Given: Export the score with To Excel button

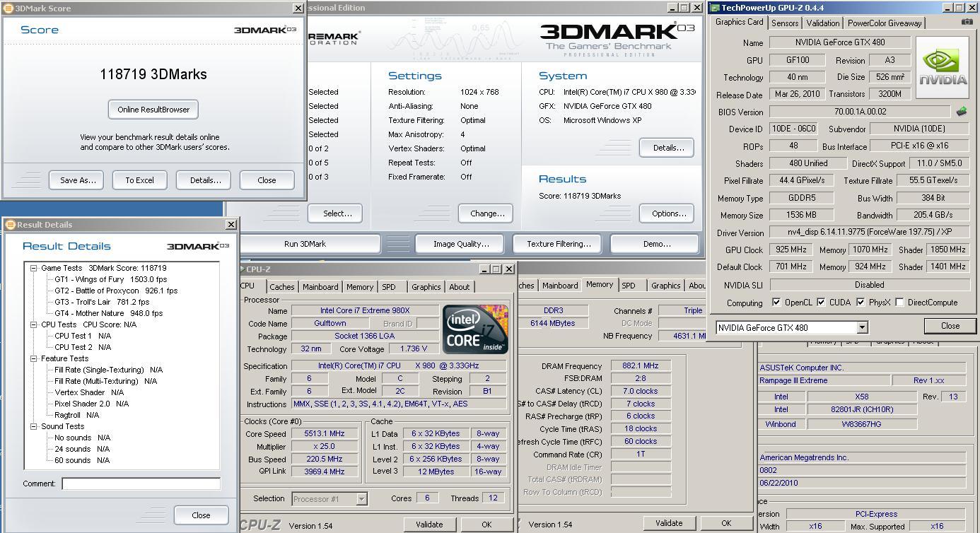Looking at the screenshot, I should [139, 180].
